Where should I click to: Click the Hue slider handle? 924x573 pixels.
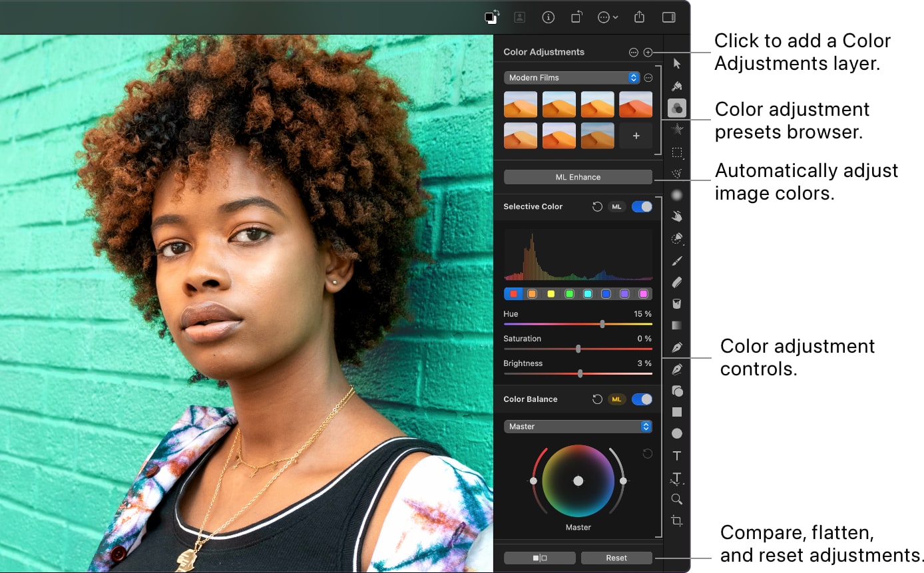pyautogui.click(x=602, y=324)
